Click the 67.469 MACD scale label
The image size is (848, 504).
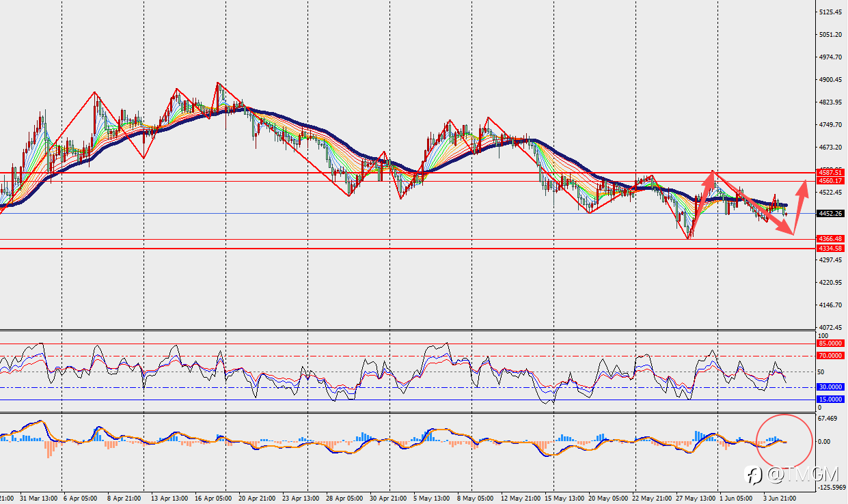[829, 419]
